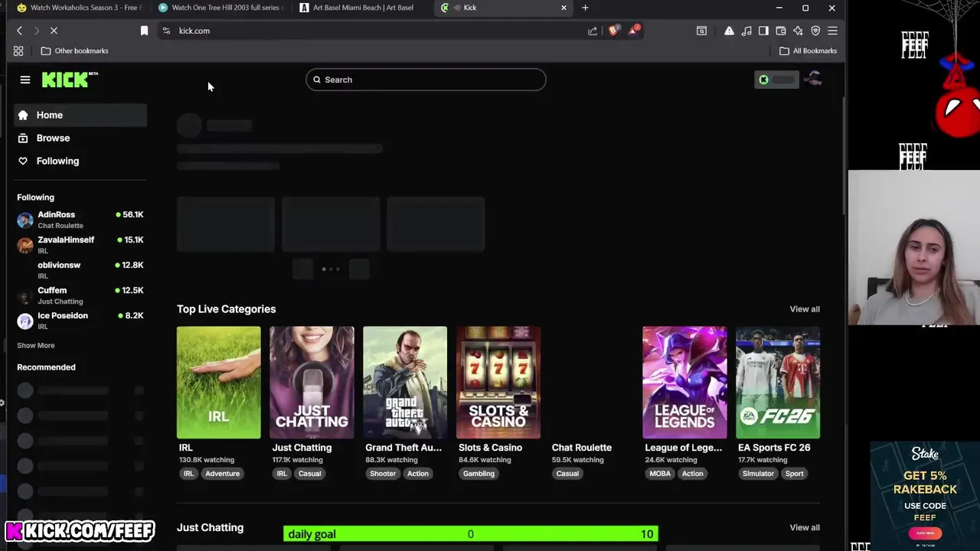
Task: Click the MOBA tag under League of Legends
Action: pos(660,474)
